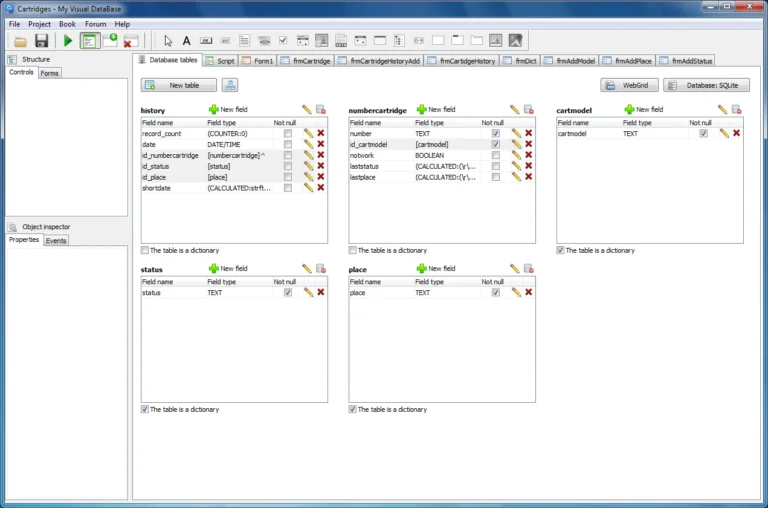This screenshot has width=768, height=508.
Task: Click the WebGrid button
Action: (x=629, y=85)
